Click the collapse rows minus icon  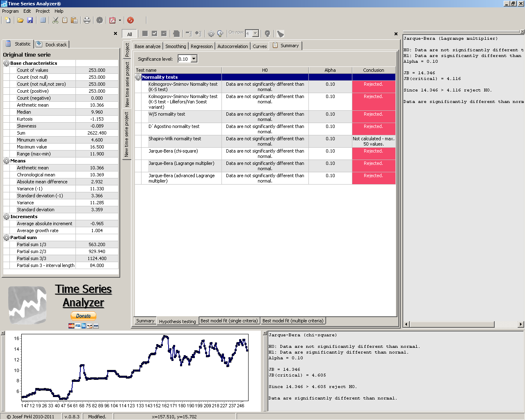(189, 34)
